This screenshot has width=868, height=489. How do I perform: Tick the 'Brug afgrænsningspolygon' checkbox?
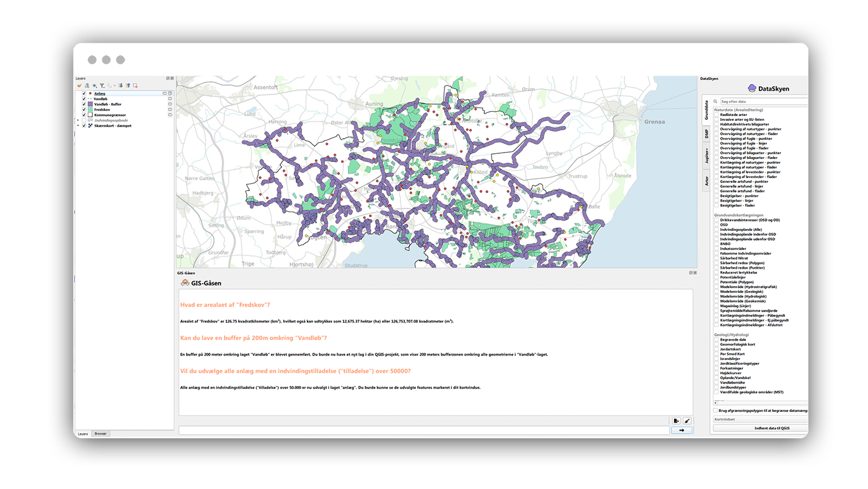(715, 410)
